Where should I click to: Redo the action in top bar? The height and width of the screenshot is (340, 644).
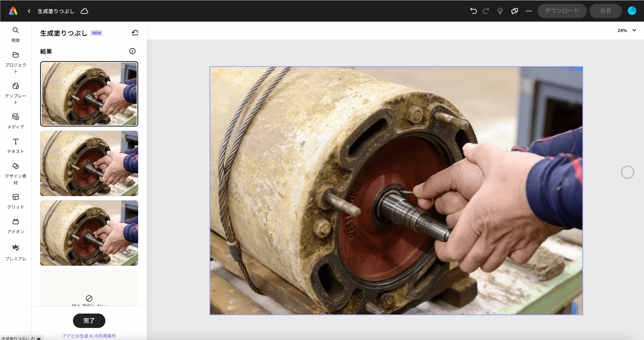486,11
